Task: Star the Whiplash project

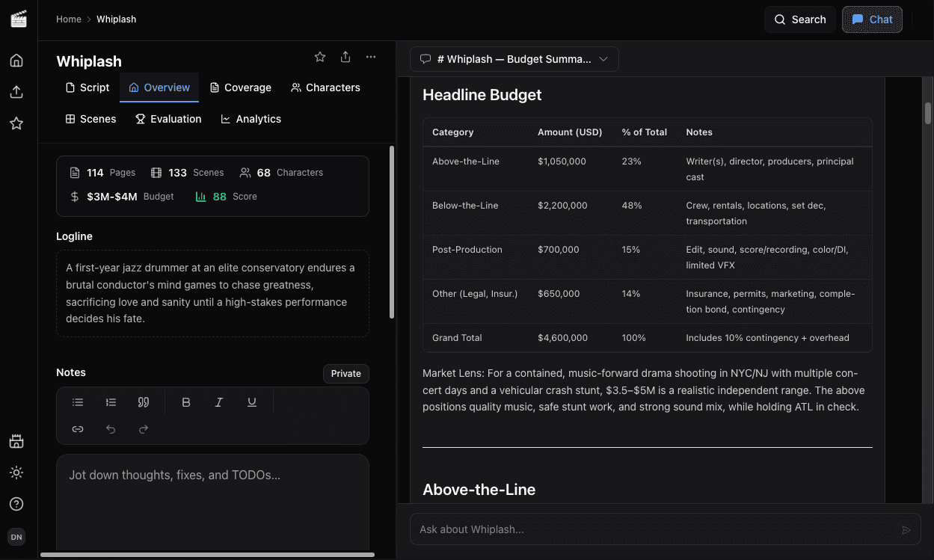Action: click(320, 57)
